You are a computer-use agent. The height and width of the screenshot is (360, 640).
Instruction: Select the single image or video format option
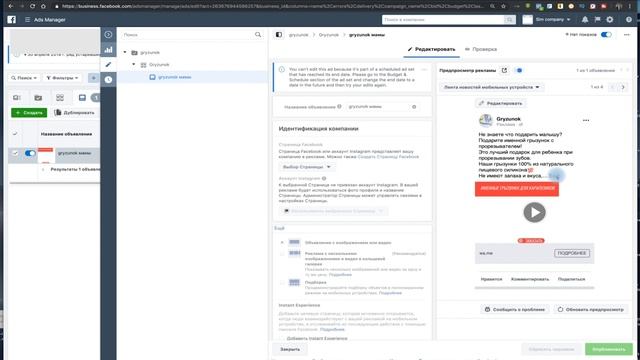tap(282, 242)
